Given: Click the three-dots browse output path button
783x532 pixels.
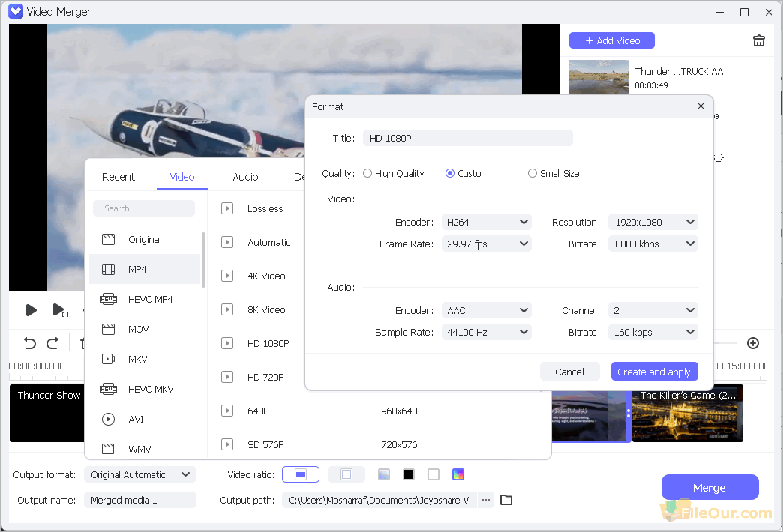Looking at the screenshot, I should 486,500.
